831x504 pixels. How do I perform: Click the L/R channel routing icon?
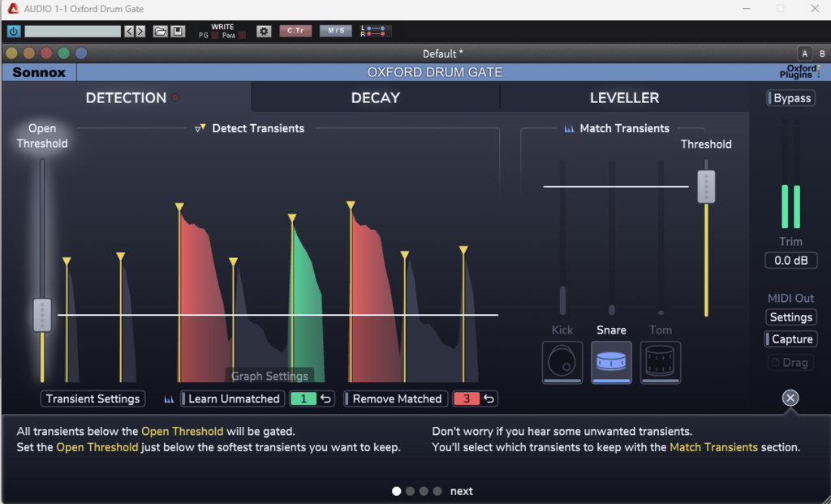(375, 32)
